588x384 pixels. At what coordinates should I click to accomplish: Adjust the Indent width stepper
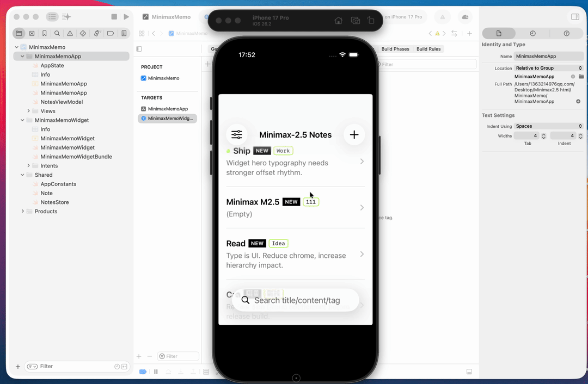580,135
